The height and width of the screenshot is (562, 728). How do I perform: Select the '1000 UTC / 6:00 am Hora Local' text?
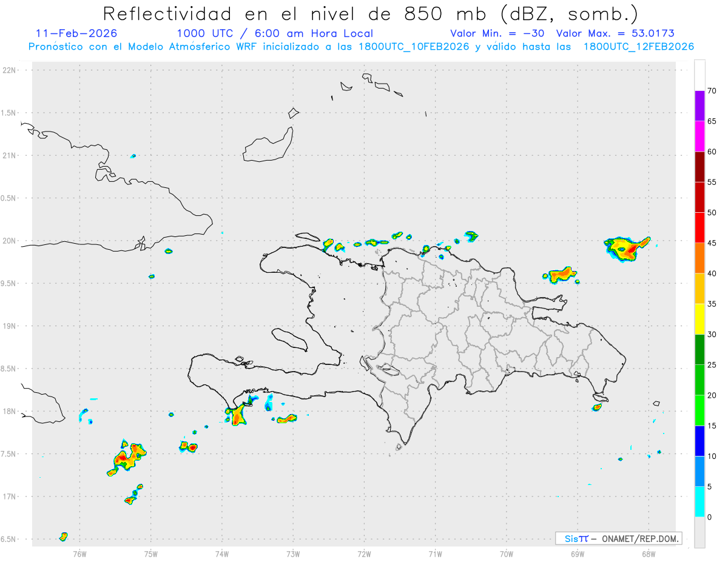pos(275,33)
